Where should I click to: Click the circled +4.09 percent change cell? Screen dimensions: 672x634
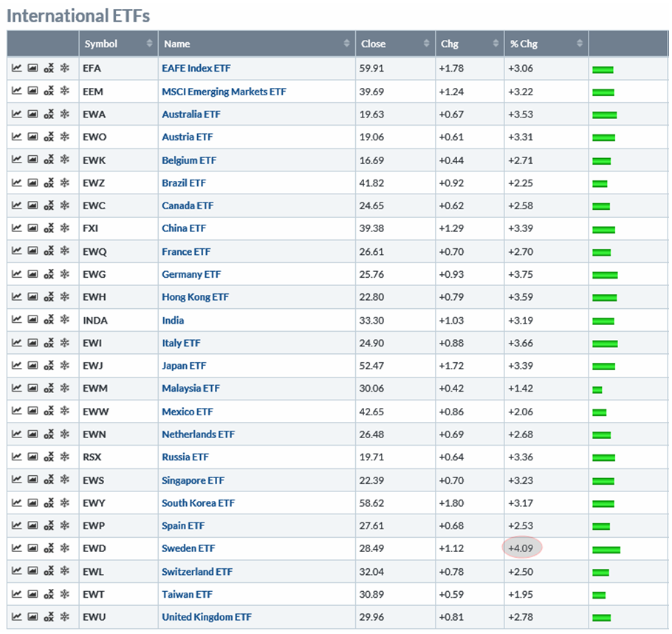(x=521, y=548)
